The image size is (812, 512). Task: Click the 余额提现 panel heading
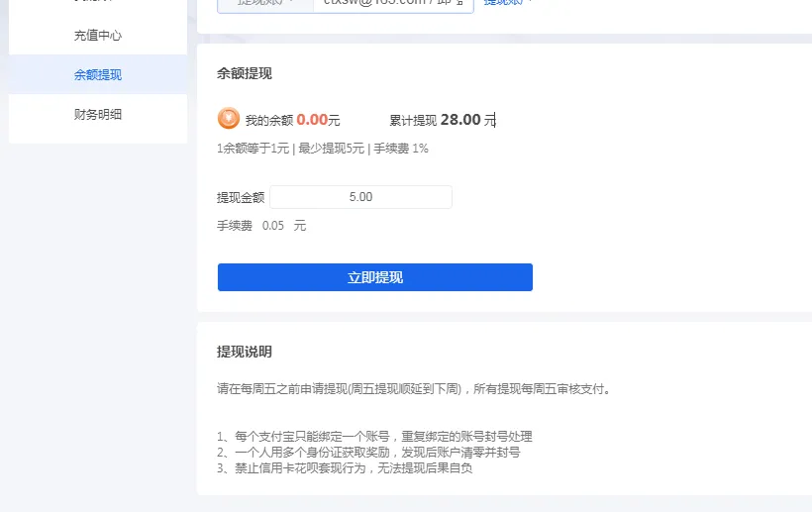pos(245,73)
